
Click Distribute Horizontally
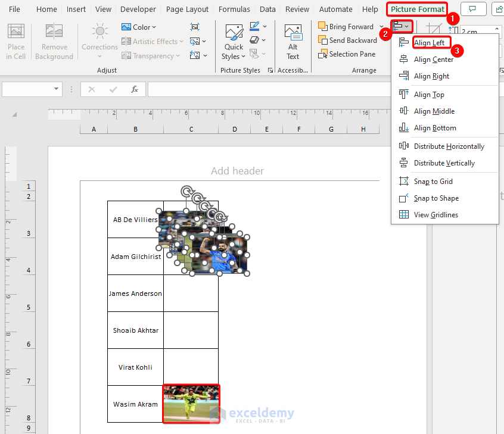[x=449, y=146]
